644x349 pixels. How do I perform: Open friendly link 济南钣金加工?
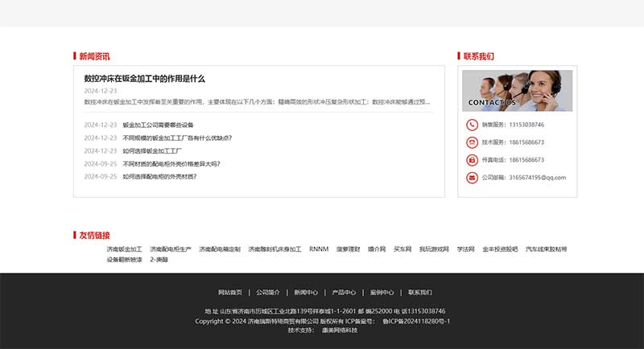pyautogui.click(x=124, y=250)
